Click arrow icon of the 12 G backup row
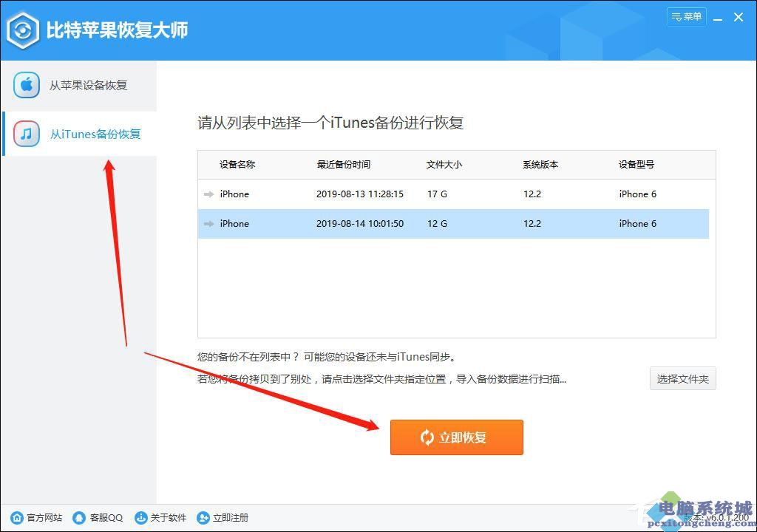The width and height of the screenshot is (757, 532). click(208, 224)
